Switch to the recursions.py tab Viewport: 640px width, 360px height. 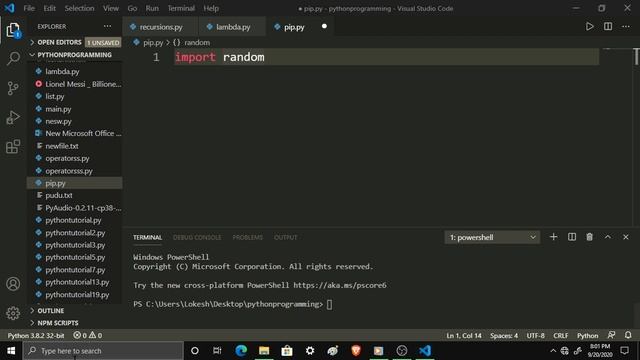tap(160, 27)
